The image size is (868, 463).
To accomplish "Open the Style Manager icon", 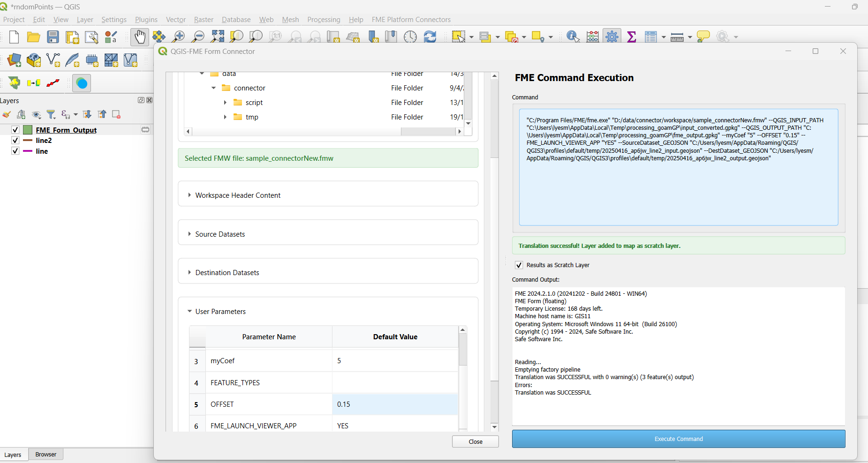I will pos(111,37).
